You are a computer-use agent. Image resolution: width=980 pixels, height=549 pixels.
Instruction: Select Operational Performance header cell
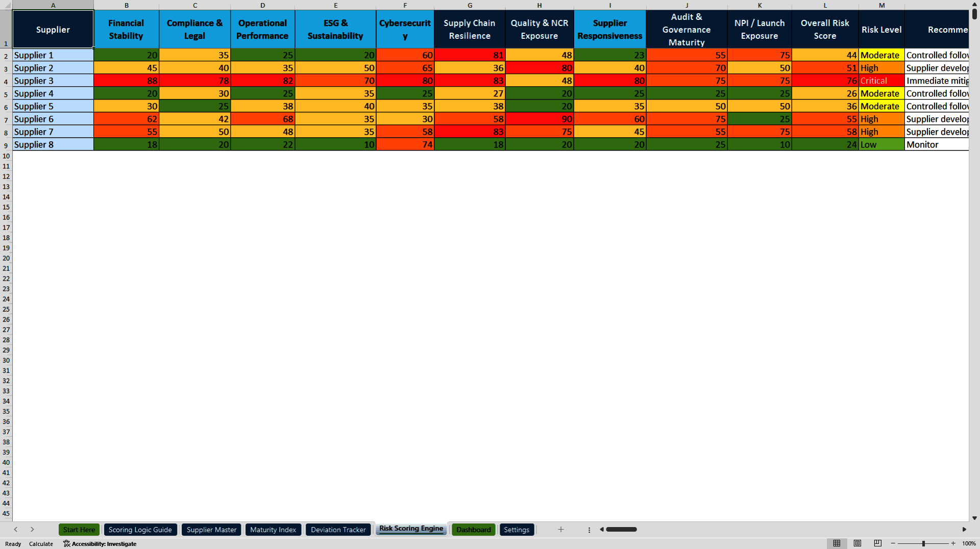262,30
